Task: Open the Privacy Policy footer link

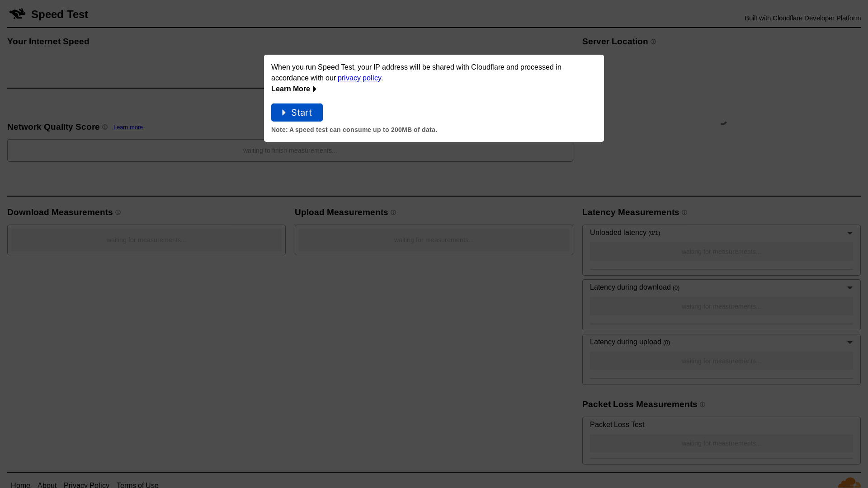Action: point(86,485)
